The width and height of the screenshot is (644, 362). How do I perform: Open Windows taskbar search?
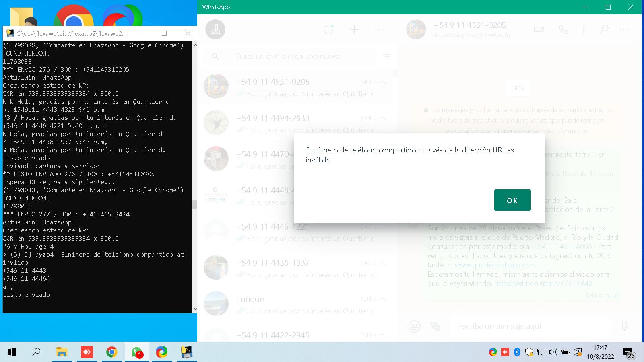[x=36, y=352]
